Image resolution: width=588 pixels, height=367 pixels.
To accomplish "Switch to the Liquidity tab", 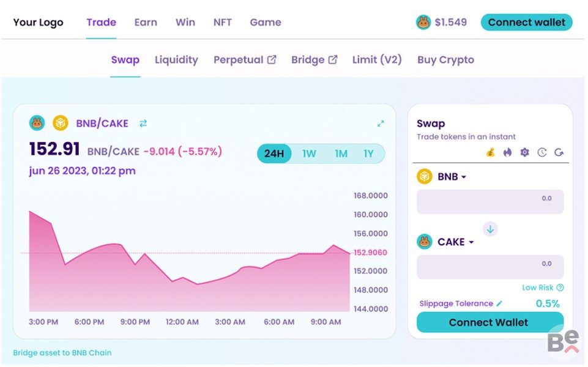I will [x=176, y=60].
